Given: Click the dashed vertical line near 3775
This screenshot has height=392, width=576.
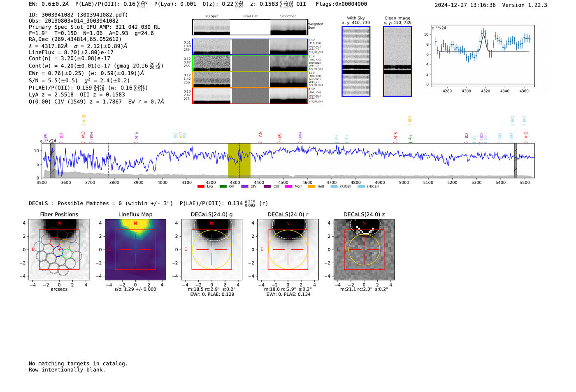Looking at the screenshot, I should point(109,160).
